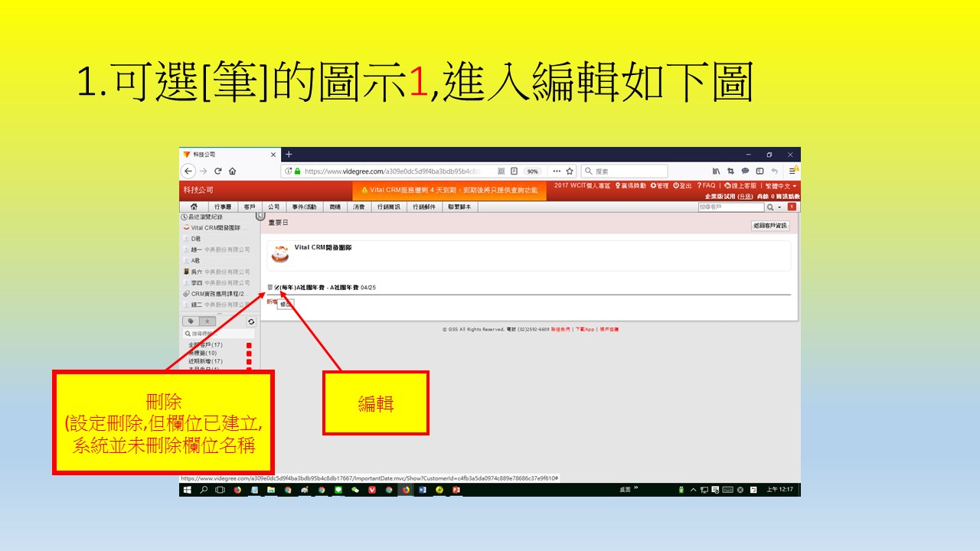Click the 登出 logout link
This screenshot has height=551, width=980.
pyautogui.click(x=682, y=186)
